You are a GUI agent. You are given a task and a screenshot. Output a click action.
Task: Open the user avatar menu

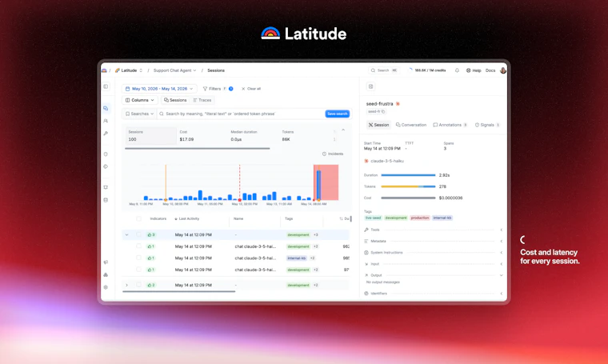coord(503,70)
